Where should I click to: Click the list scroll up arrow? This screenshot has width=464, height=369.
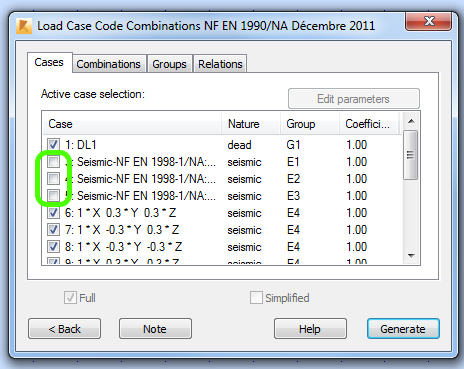point(411,121)
